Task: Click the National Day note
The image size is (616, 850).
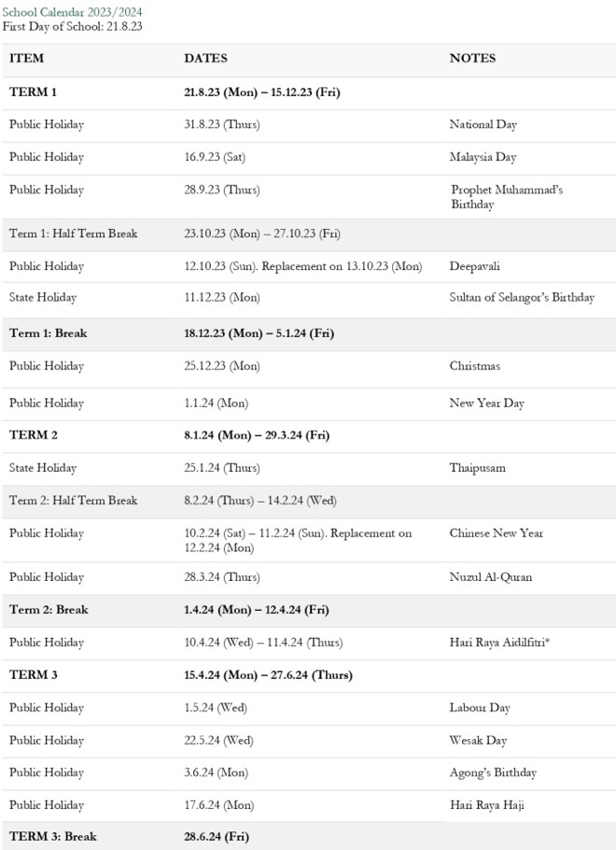Action: click(483, 124)
